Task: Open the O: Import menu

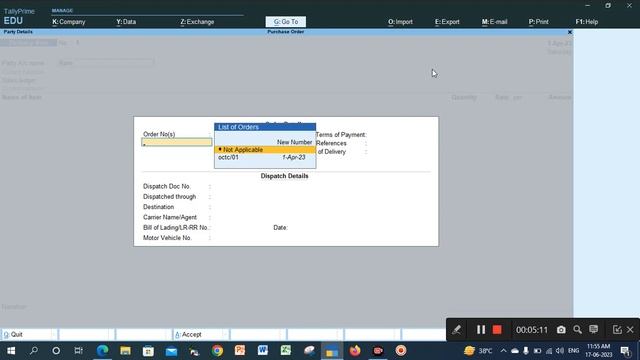Action: pos(400,22)
